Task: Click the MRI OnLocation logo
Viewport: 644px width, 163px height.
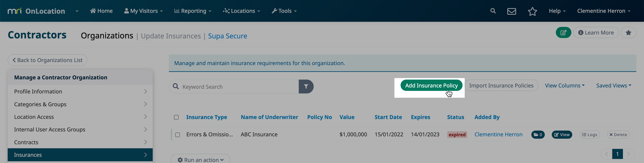Action: click(36, 11)
